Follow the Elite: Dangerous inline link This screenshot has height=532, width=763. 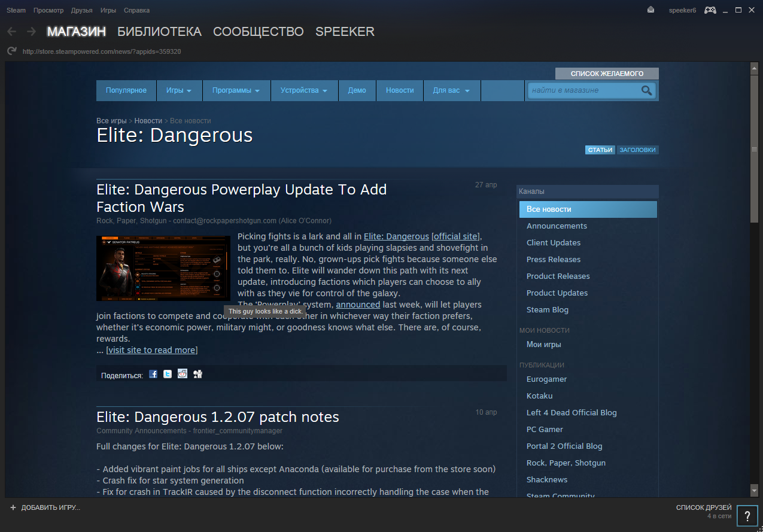(396, 236)
